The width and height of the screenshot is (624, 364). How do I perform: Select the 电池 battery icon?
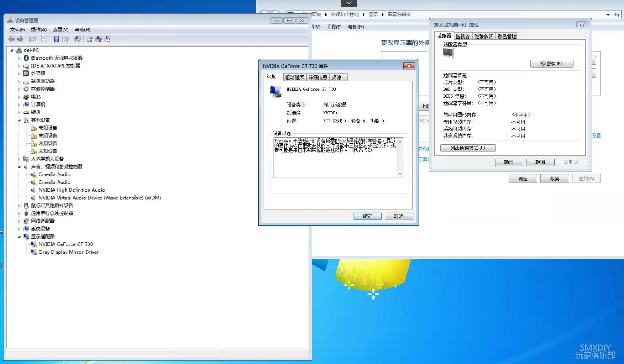pos(26,97)
